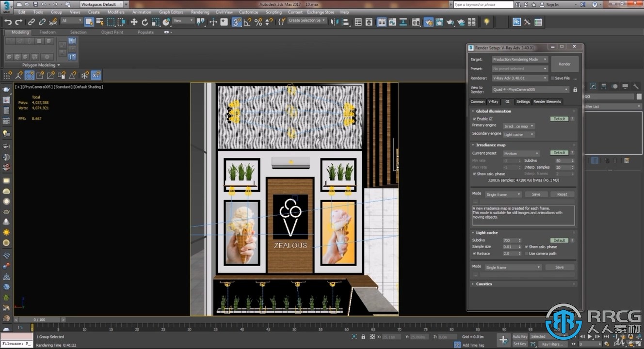The image size is (644, 349).
Task: Open the Workspace: Default dropdown
Action: (101, 4)
